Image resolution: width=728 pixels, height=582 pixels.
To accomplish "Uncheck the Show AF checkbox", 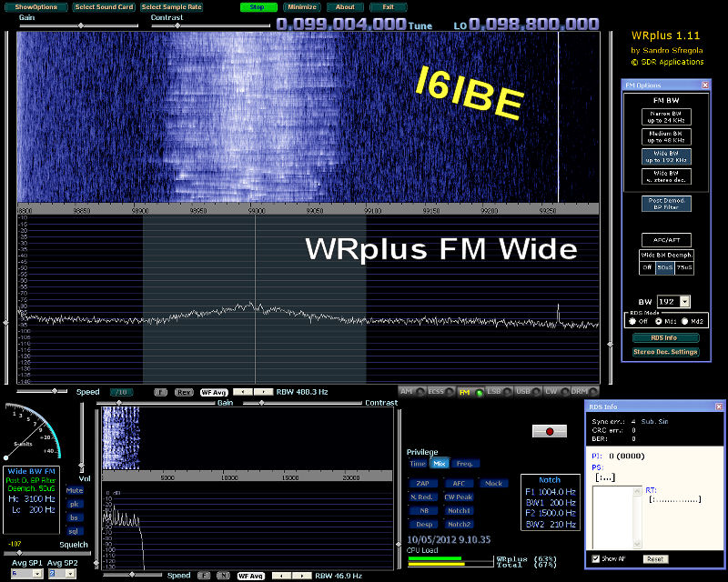I will click(596, 558).
